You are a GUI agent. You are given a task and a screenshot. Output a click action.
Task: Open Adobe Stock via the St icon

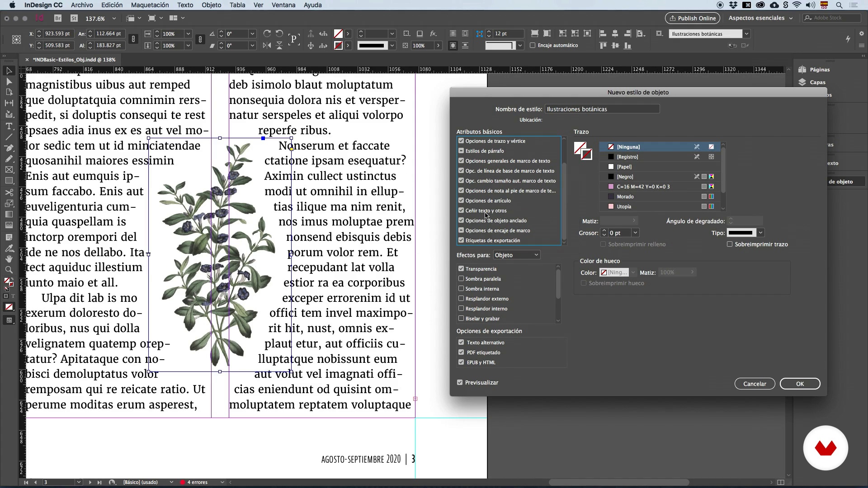click(74, 19)
